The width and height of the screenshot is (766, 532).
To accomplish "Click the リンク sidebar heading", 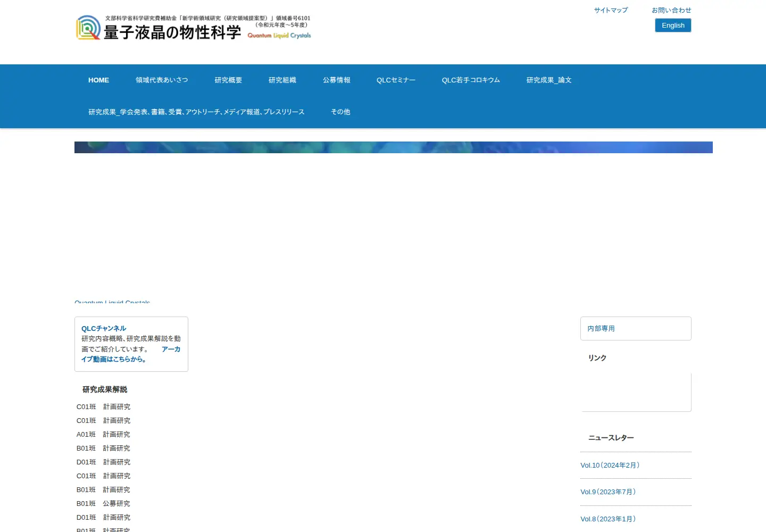I will [597, 358].
